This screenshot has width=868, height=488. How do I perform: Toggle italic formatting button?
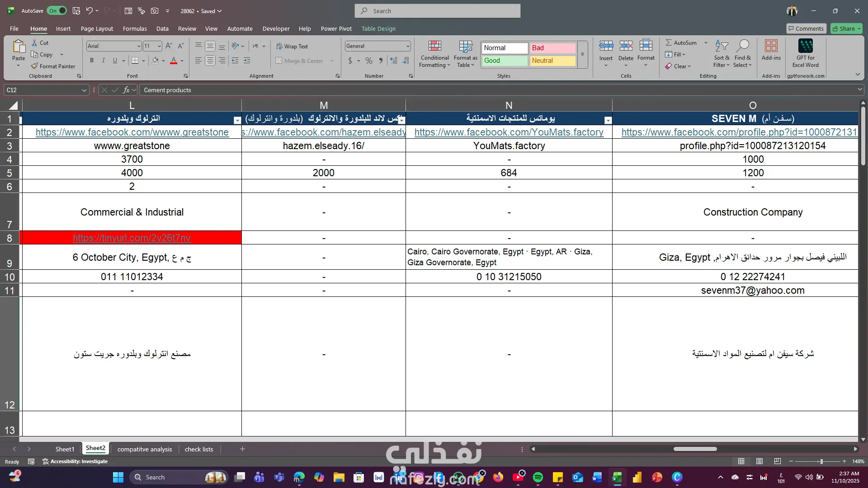[x=104, y=61]
